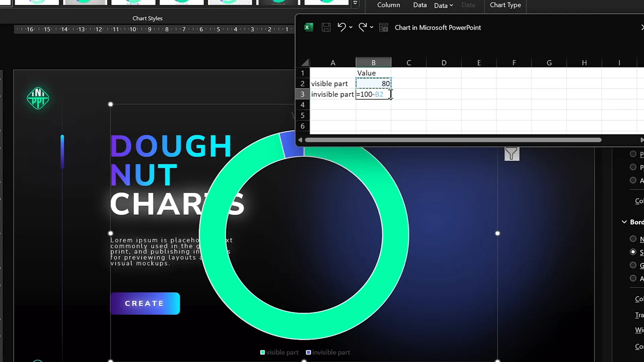
Task: Click the Excel logo icon in chart data window
Action: (x=309, y=27)
